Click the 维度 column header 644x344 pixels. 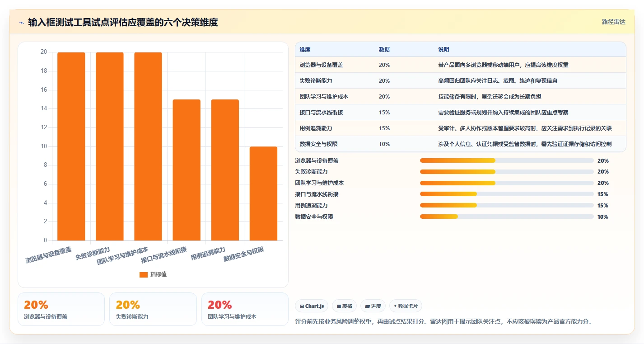point(305,50)
